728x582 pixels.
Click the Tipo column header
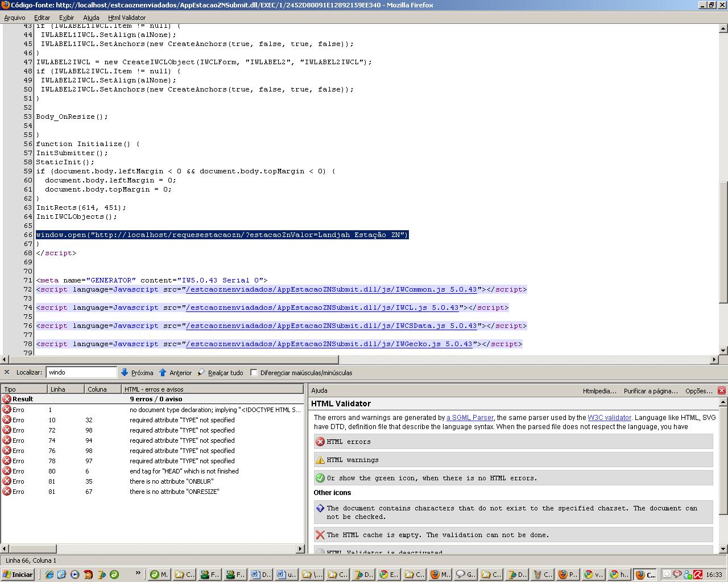point(24,389)
